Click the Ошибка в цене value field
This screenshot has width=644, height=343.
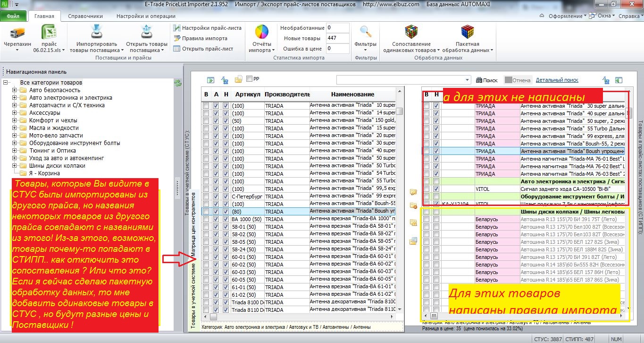coord(337,49)
